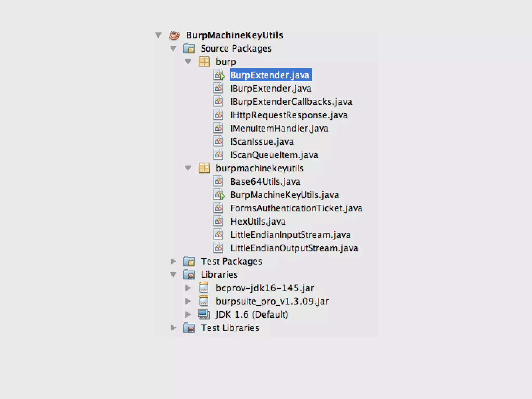Collapse the Libraries node

(173, 275)
